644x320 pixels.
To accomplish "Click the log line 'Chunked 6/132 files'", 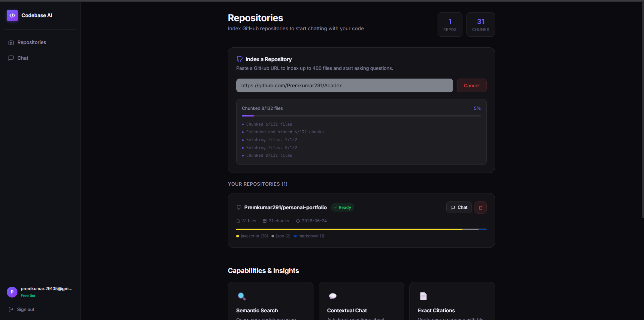I will coord(269,124).
